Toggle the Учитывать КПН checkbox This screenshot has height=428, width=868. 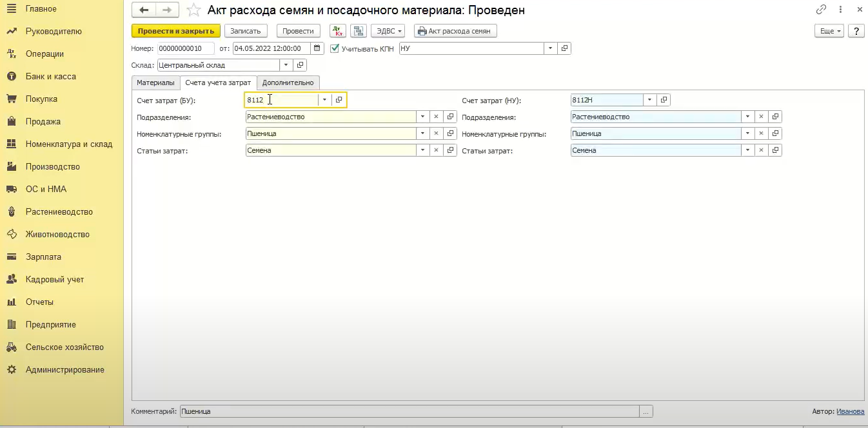click(334, 48)
